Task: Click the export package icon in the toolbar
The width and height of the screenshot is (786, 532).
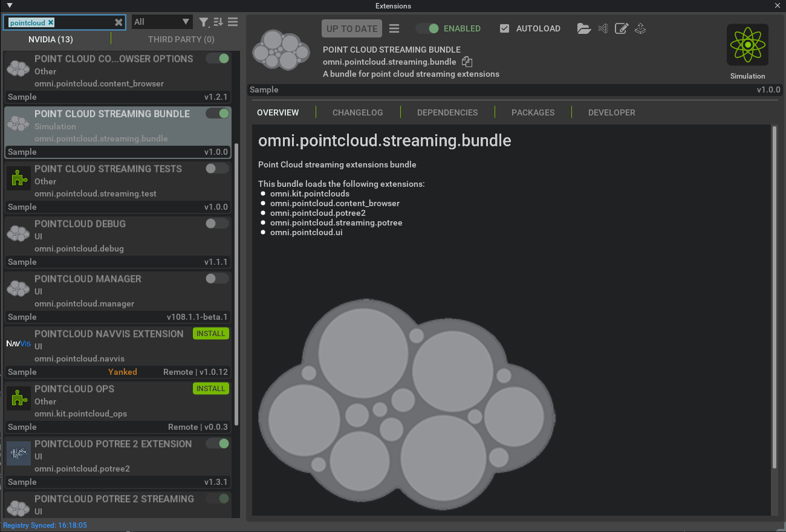Action: pos(640,28)
